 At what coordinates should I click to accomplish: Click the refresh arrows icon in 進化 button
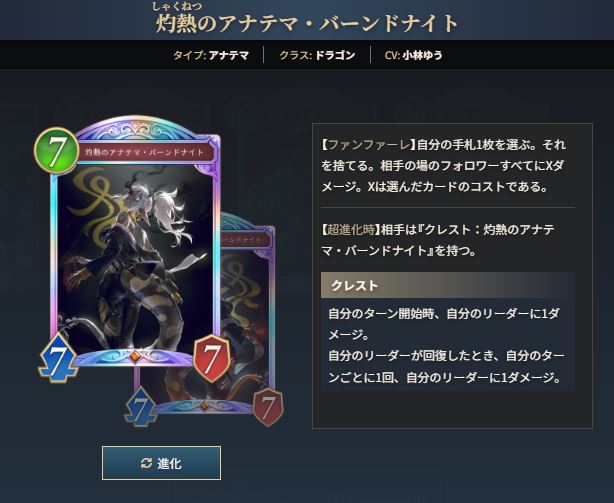(146, 463)
